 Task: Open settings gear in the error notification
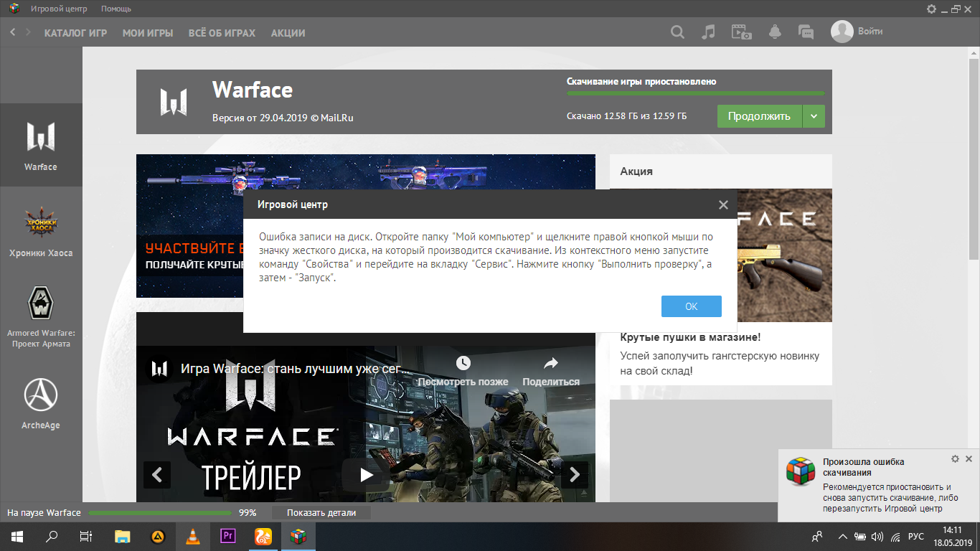tap(955, 458)
